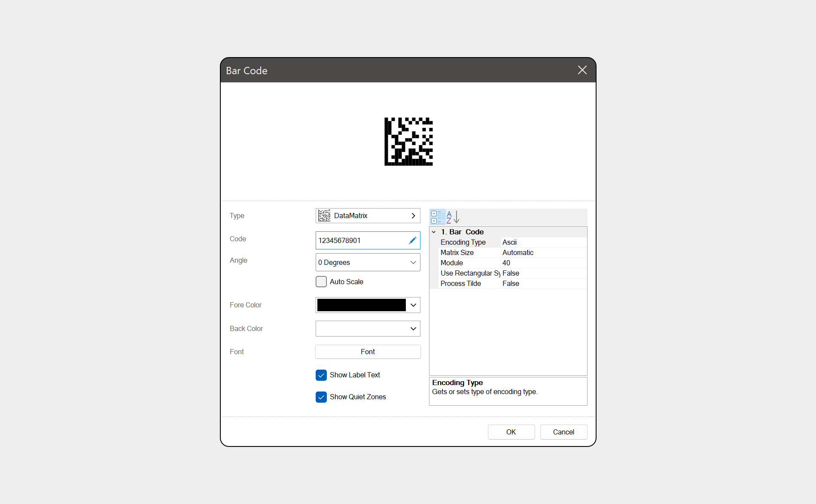Click the generated DataMatrix barcode preview
Image resolution: width=816 pixels, height=504 pixels.
[x=408, y=142]
